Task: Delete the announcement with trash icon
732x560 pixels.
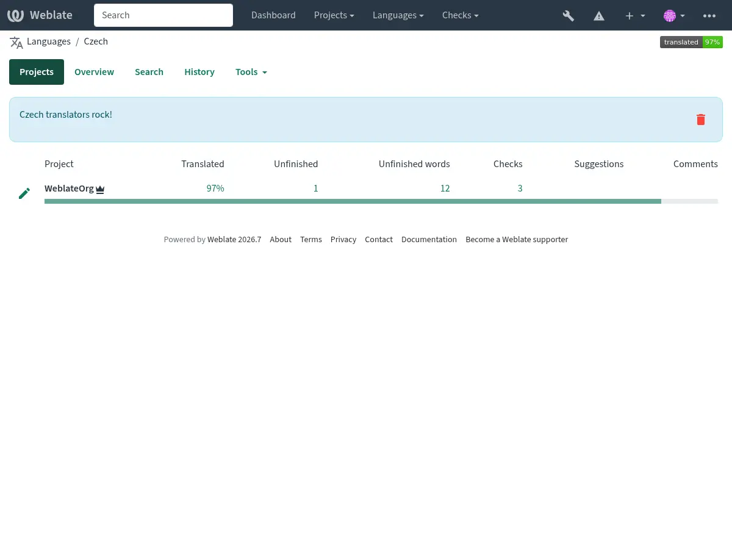Action: 701,120
